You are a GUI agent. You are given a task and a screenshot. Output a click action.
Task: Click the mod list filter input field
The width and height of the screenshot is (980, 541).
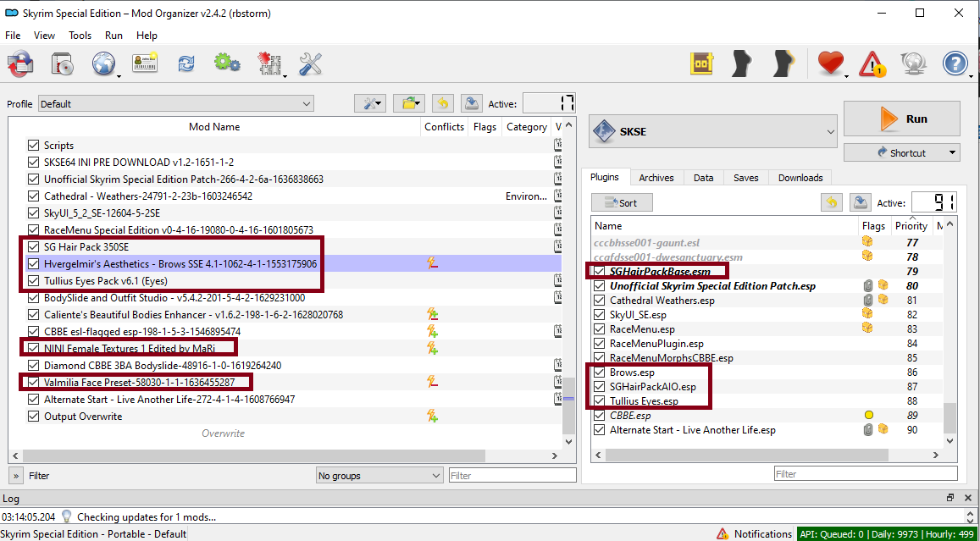[512, 476]
